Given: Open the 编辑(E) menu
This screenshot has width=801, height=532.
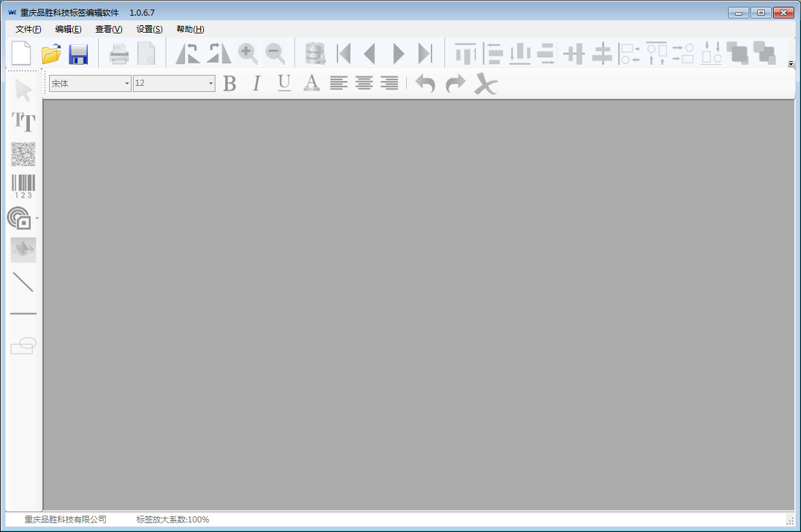Looking at the screenshot, I should [68, 29].
